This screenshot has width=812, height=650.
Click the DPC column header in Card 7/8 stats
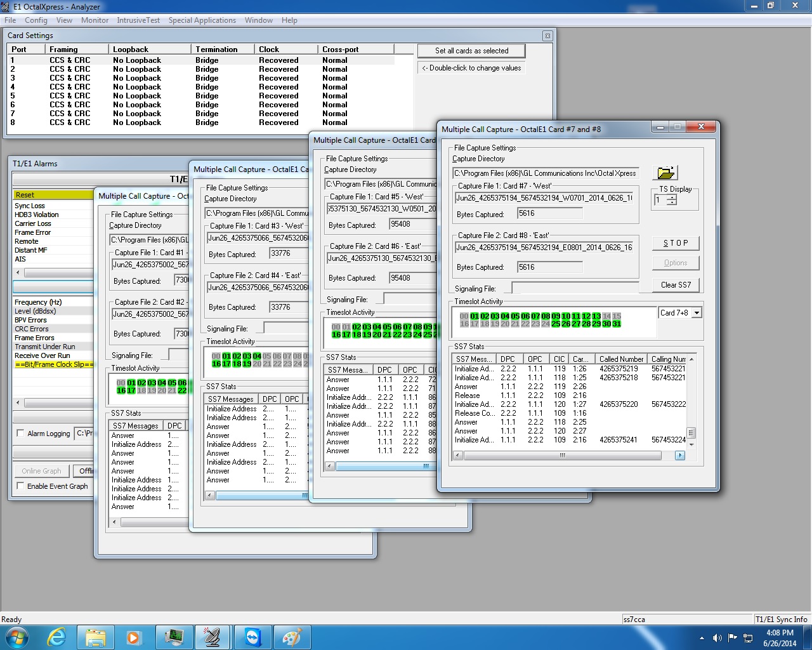[x=508, y=359]
